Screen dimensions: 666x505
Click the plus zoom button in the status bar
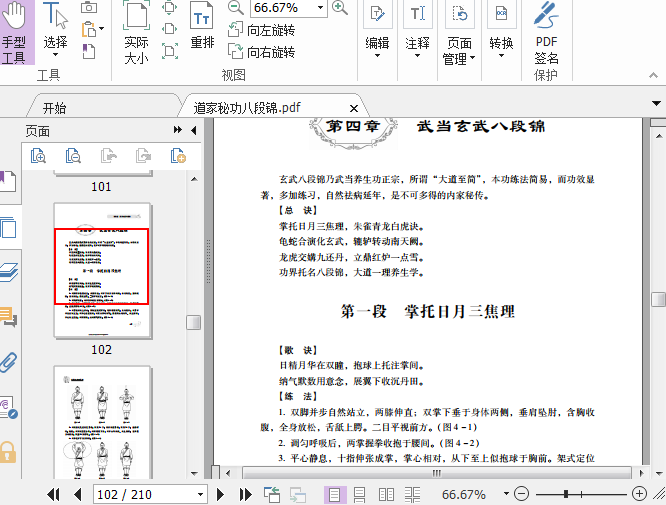pyautogui.click(x=639, y=494)
